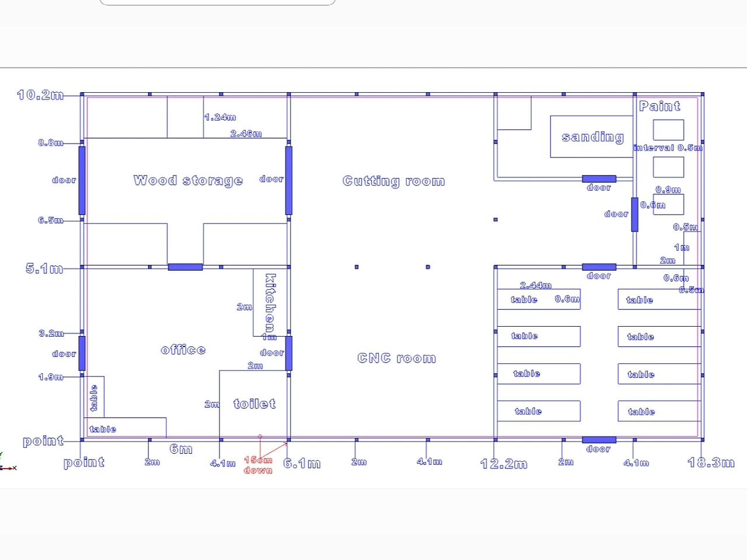747x560 pixels.
Task: Click the "3.2m" dimension label
Action: coord(51,333)
